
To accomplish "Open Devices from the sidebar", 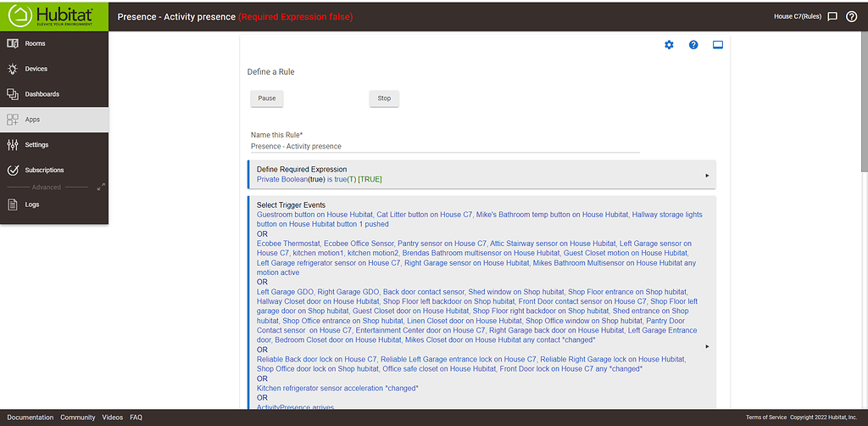I will (x=36, y=69).
